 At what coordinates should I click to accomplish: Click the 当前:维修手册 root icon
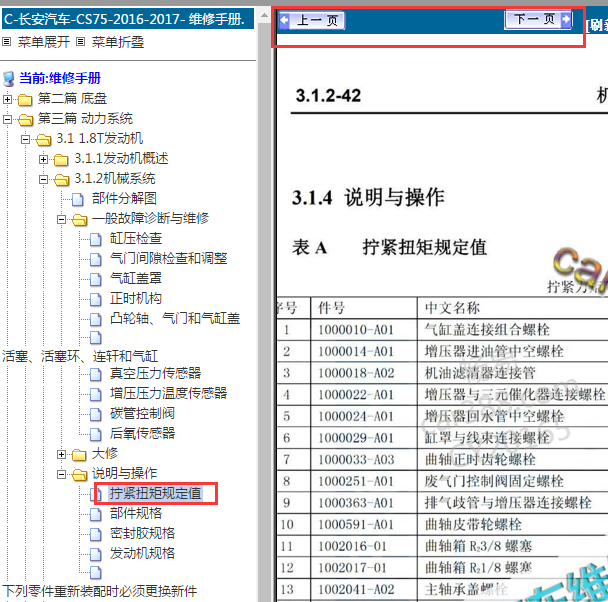9,79
